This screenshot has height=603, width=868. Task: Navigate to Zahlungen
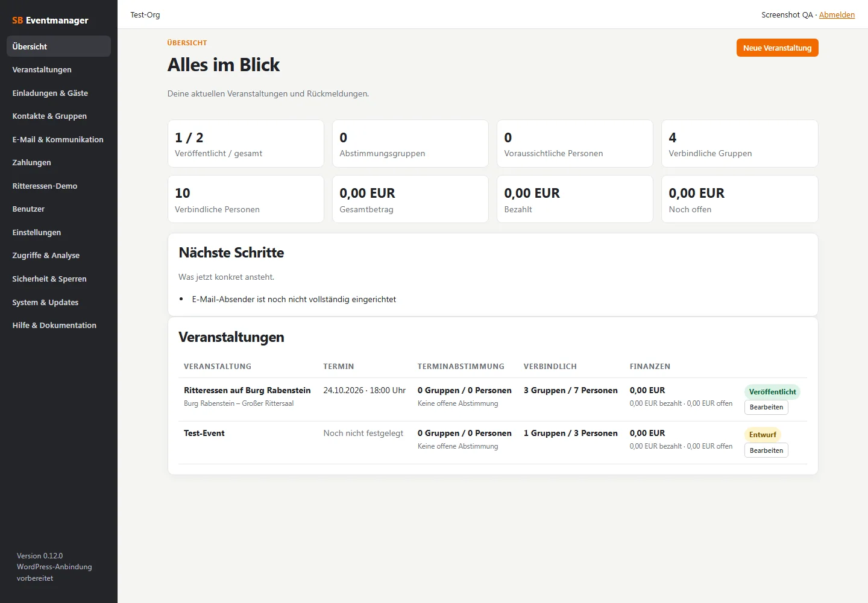pos(58,162)
